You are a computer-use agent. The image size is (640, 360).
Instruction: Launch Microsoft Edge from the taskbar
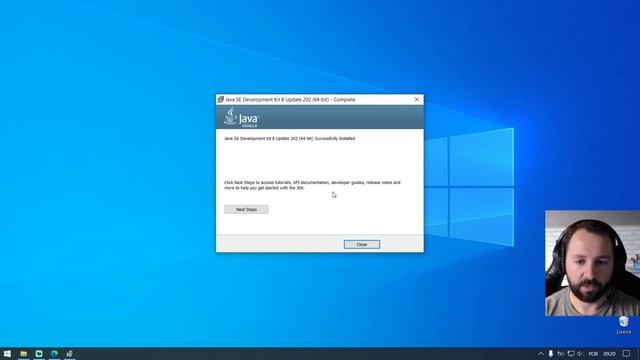tap(54, 353)
